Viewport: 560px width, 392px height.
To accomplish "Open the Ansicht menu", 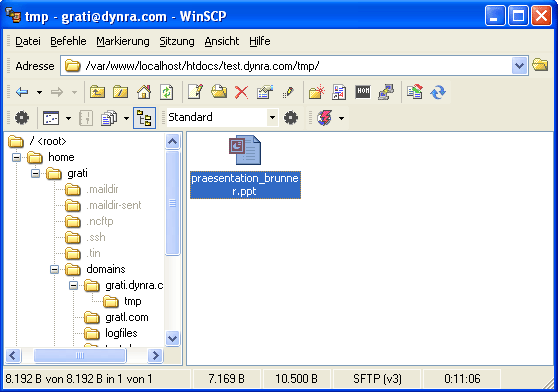I will coord(222,41).
